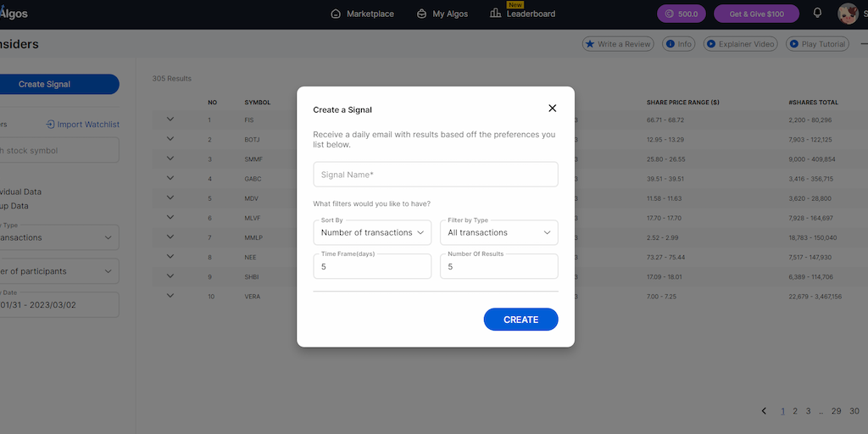
Task: Click Write a Review star button
Action: [x=617, y=44]
